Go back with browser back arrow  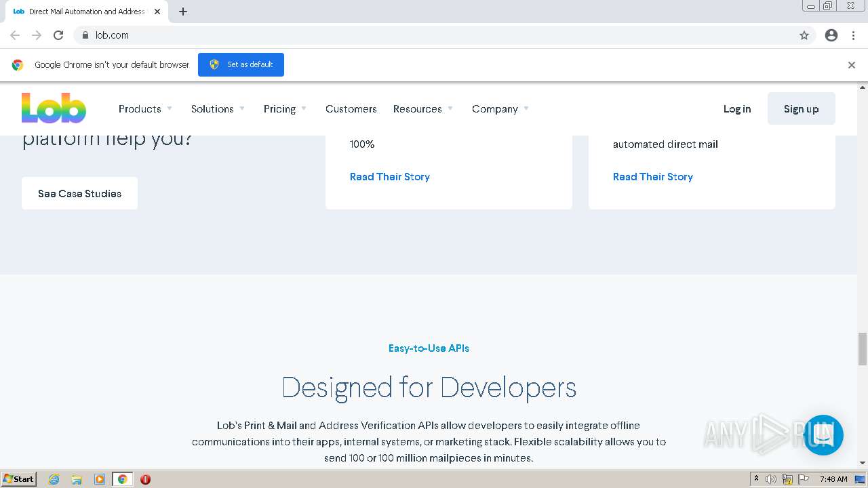[x=15, y=35]
